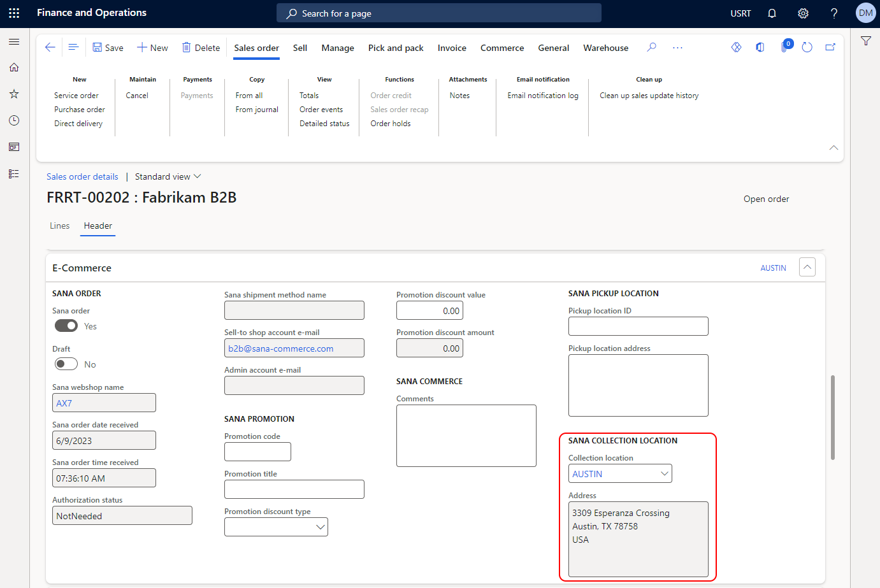Open settings gear icon
This screenshot has width=880, height=588.
click(x=803, y=13)
